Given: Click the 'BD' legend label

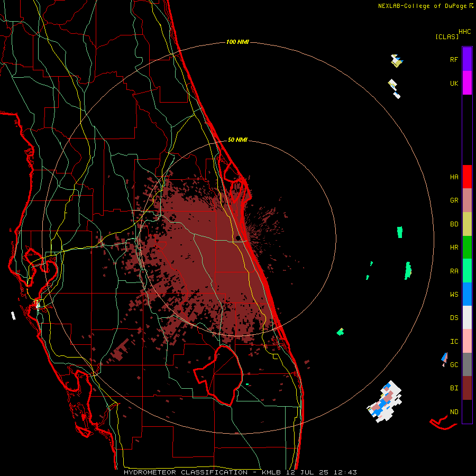Looking at the screenshot, I should click(454, 224).
